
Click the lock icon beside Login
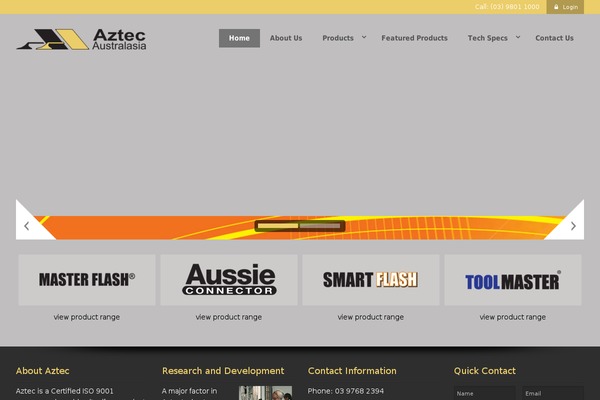point(556,7)
